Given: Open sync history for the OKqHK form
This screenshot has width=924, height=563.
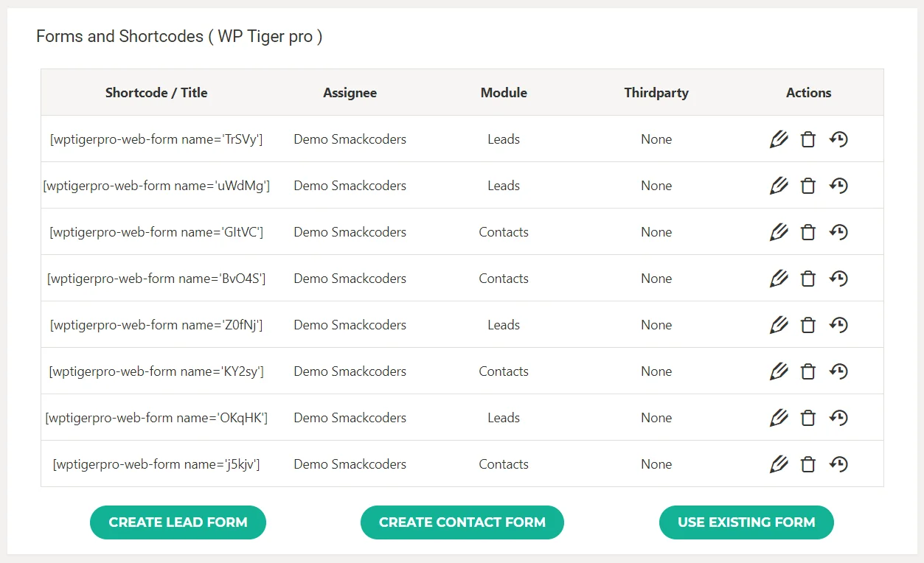Looking at the screenshot, I should click(838, 417).
